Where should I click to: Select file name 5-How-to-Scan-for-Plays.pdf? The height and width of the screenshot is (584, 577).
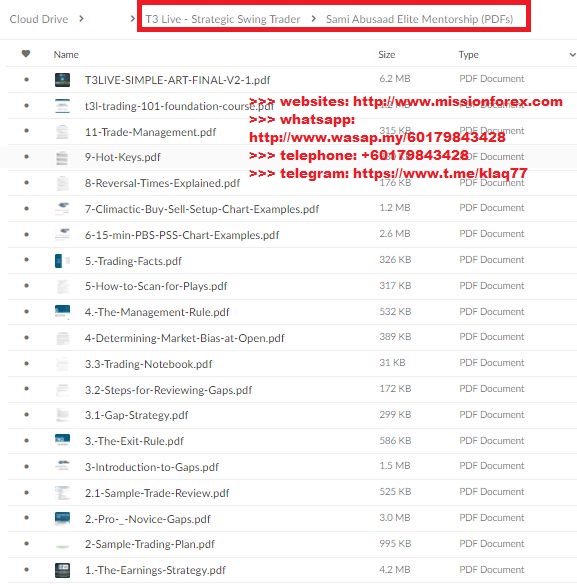(x=156, y=287)
